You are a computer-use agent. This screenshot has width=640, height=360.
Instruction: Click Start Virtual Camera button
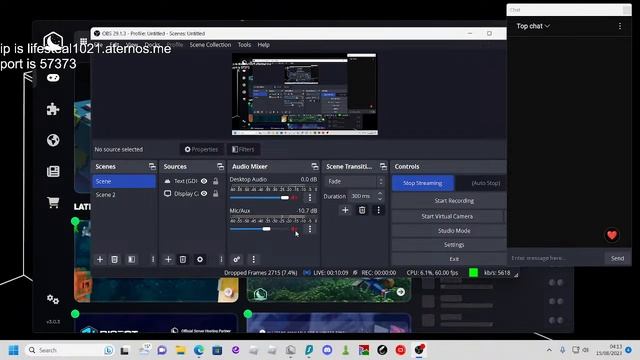pos(447,216)
